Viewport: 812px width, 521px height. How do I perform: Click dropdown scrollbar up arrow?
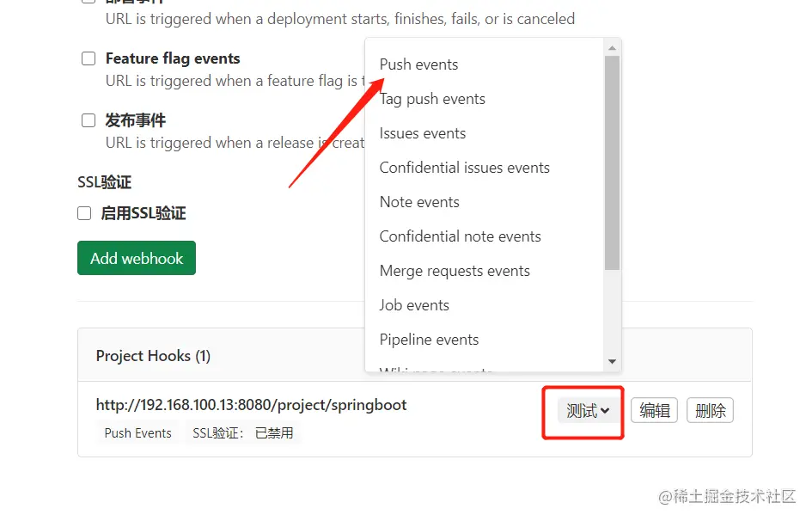tap(612, 48)
